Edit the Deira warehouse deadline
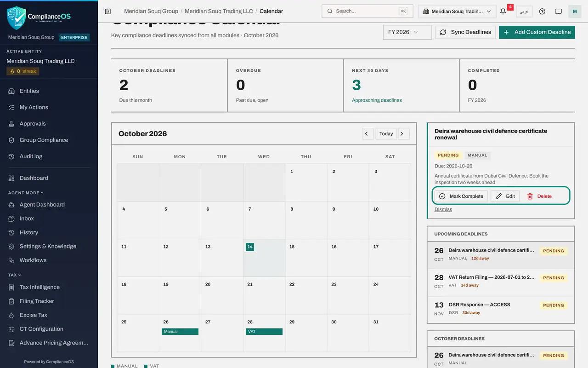The width and height of the screenshot is (588, 368). (505, 196)
